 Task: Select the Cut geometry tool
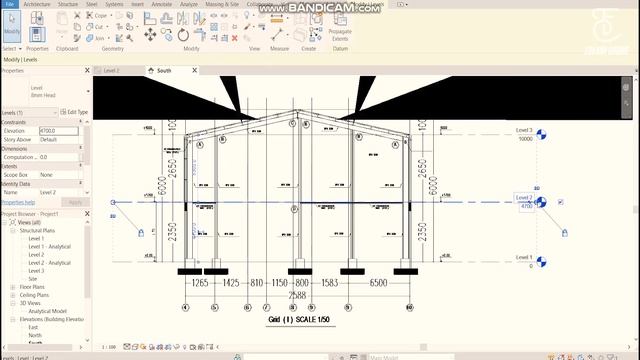[x=95, y=27]
